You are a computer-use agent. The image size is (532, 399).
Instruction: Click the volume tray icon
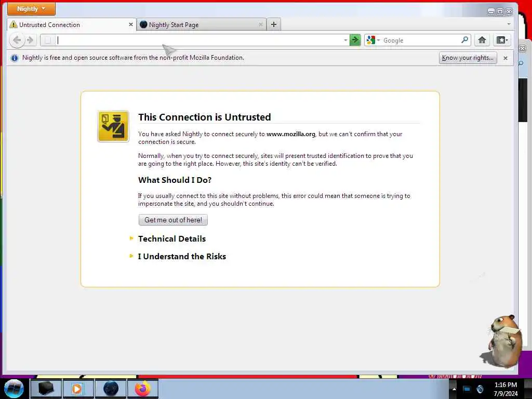click(x=480, y=389)
